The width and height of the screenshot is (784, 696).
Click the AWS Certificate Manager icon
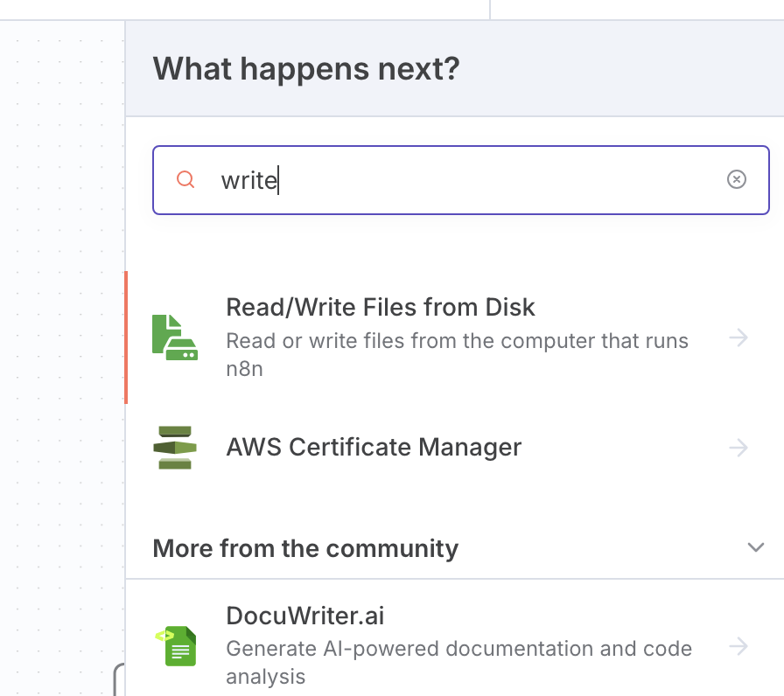[x=175, y=448]
